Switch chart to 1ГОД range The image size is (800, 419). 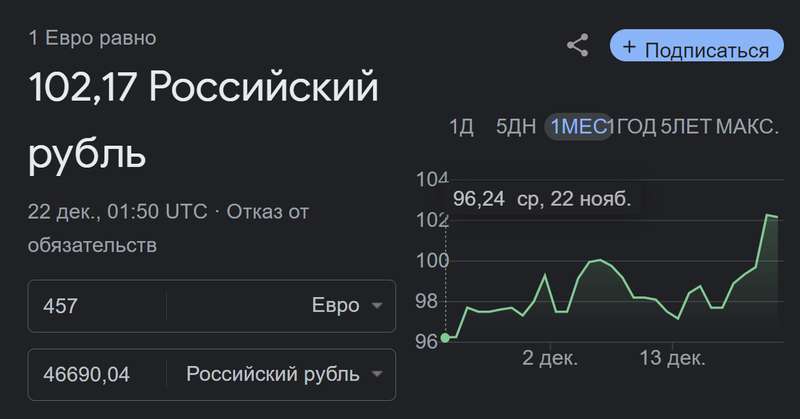(633, 127)
